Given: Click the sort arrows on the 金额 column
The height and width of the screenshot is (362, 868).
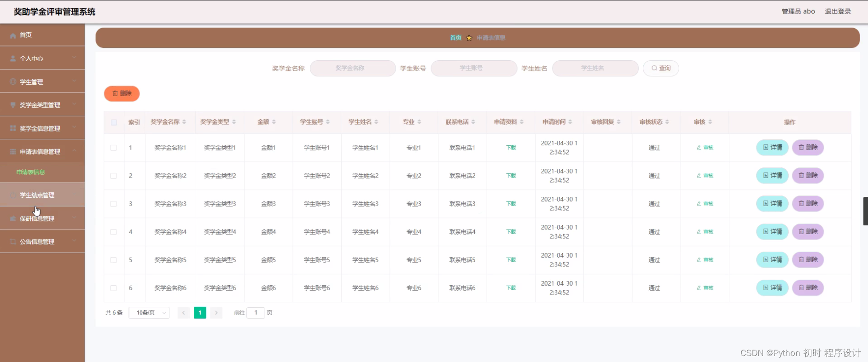Looking at the screenshot, I should (274, 122).
